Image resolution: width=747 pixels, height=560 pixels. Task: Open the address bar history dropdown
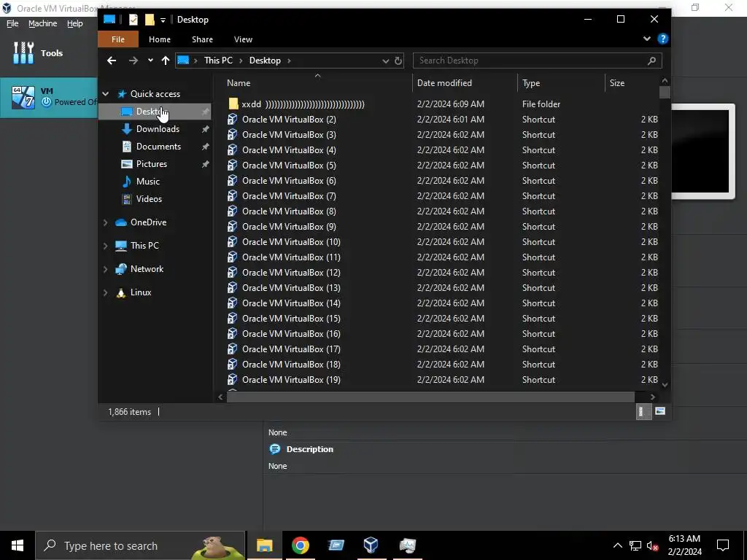pos(385,61)
